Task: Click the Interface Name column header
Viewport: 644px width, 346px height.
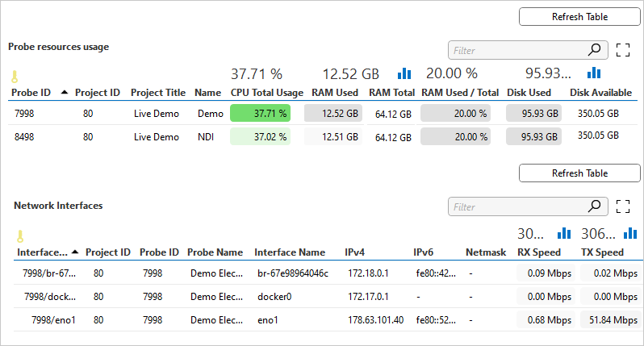Action: coord(290,252)
